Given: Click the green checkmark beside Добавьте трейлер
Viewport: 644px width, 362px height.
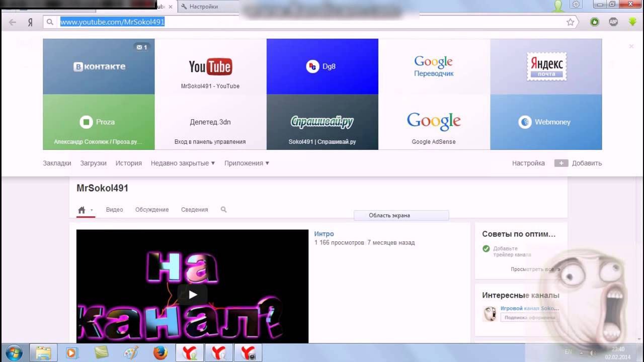Looking at the screenshot, I should coord(486,248).
